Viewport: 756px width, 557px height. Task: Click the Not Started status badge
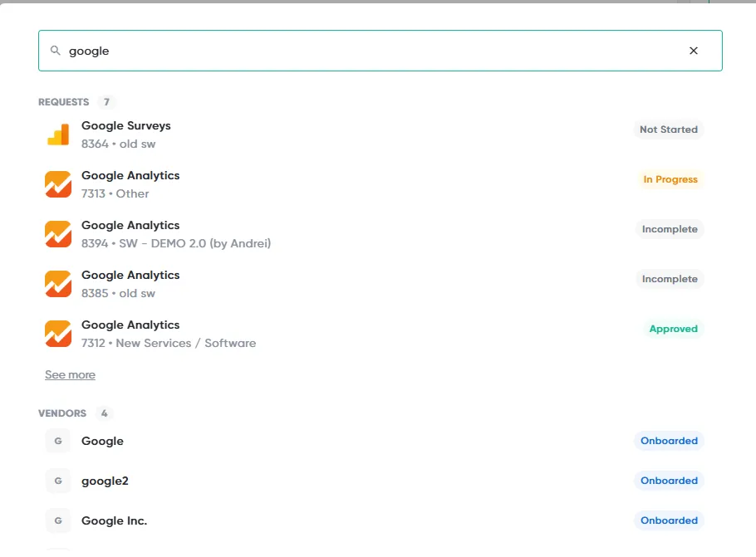coord(668,129)
